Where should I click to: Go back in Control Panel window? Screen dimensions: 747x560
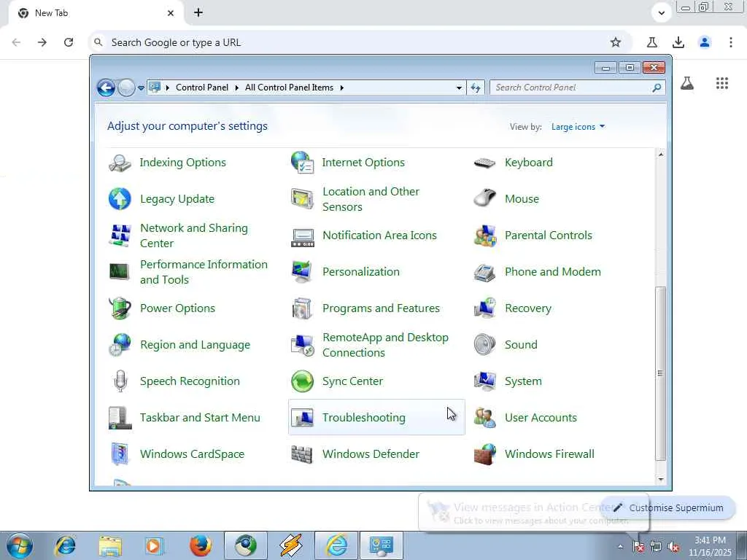[x=106, y=87]
